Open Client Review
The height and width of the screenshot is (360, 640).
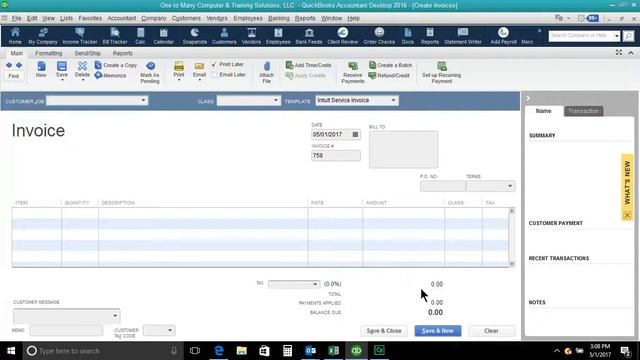342,36
